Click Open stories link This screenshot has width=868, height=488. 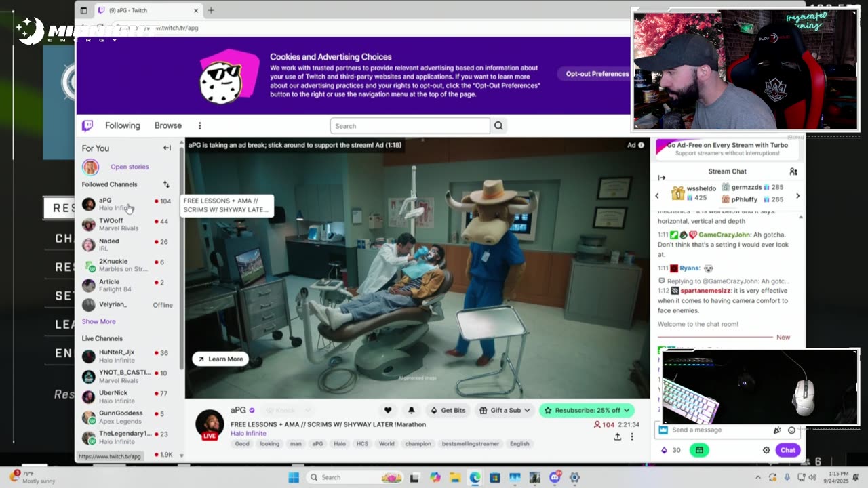(x=130, y=167)
